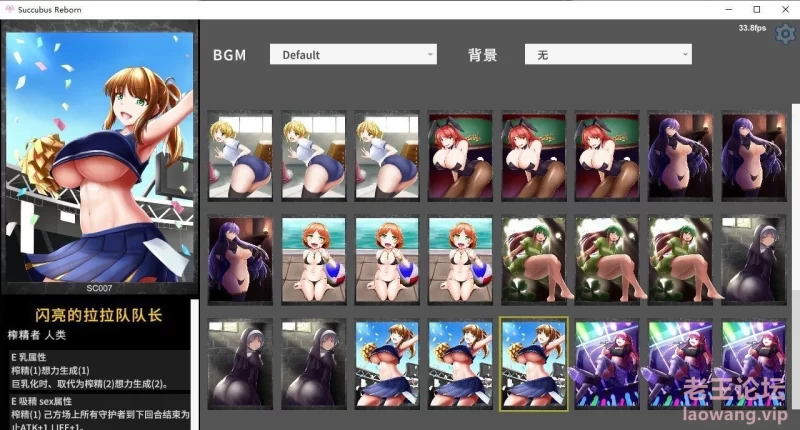Click the E 乳属性 skill header
The height and width of the screenshot is (430, 800).
click(29, 357)
